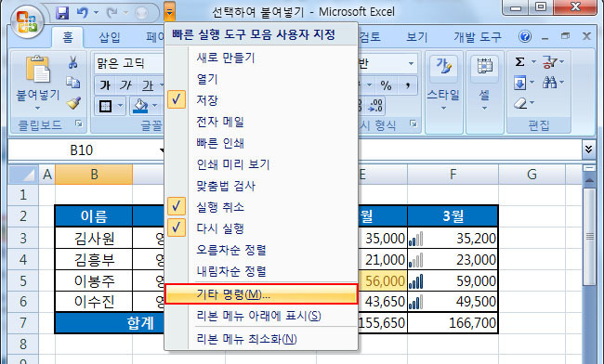Select the cell containing 김사원
This screenshot has height=364, width=604.
click(94, 238)
